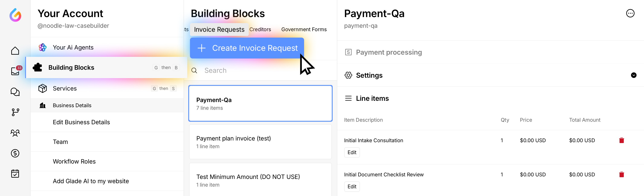The width and height of the screenshot is (644, 196).
Task: Switch to the Creditors tab
Action: (260, 29)
